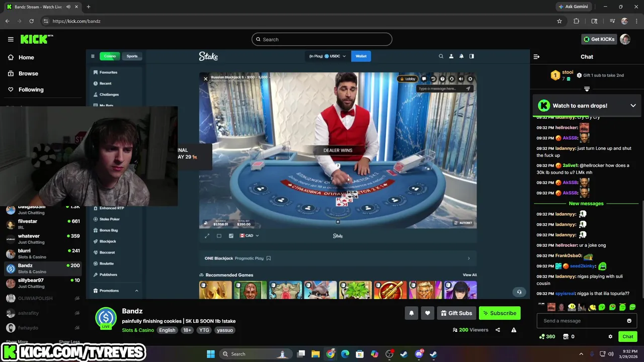644x362 pixels.
Task: Open live support headset icon in game
Action: 451,79
